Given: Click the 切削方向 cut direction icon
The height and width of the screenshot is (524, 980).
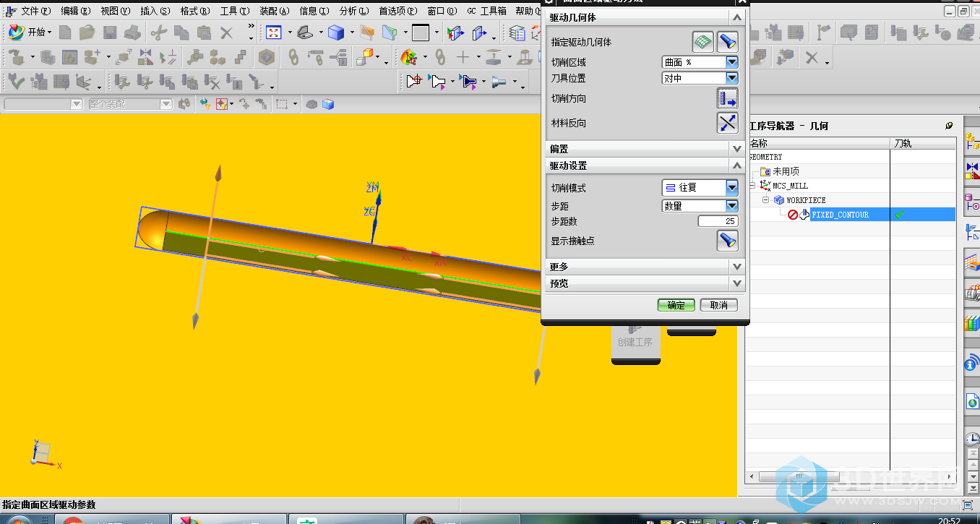Looking at the screenshot, I should [x=727, y=98].
